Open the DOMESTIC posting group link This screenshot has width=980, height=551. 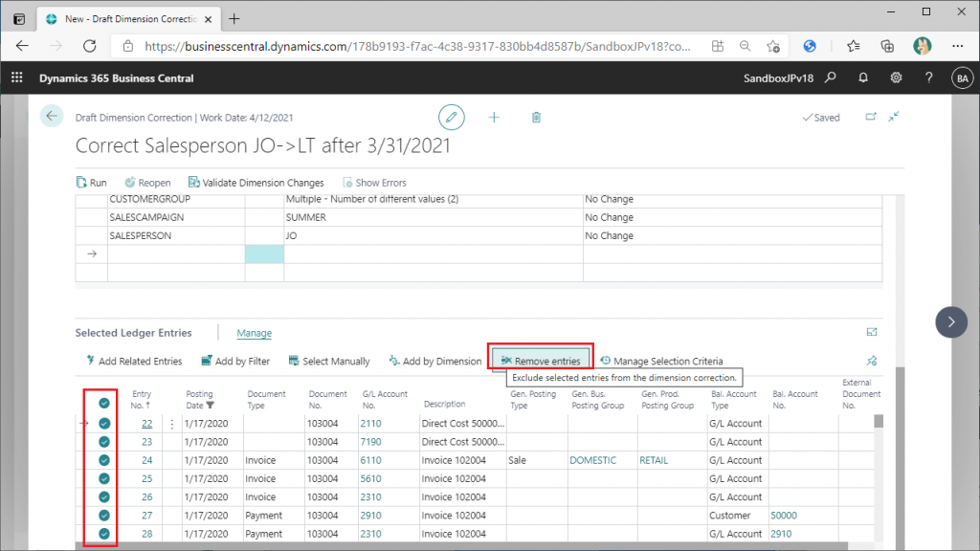[592, 460]
